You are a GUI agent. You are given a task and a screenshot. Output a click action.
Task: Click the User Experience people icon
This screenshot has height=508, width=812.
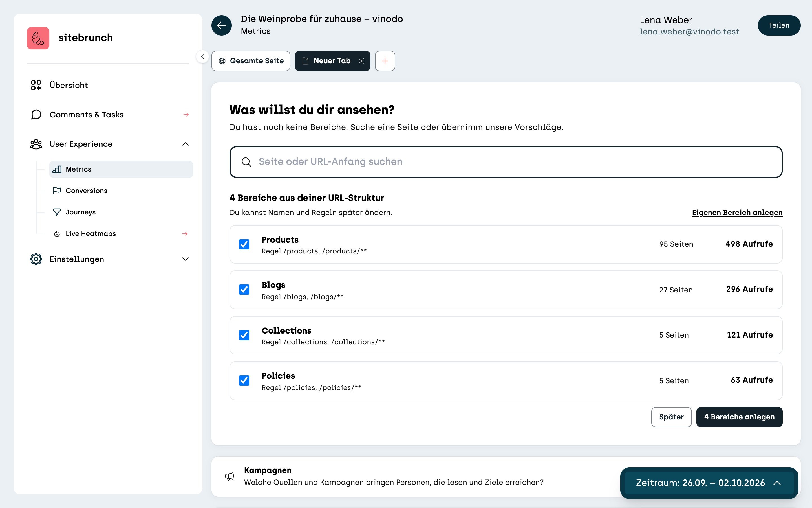point(36,144)
